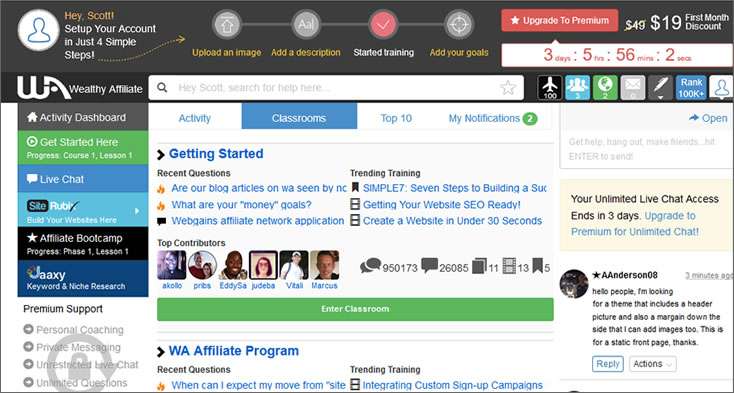Click the Add your goals target icon
Image resolution: width=734 pixels, height=393 pixels.
pyautogui.click(x=459, y=24)
